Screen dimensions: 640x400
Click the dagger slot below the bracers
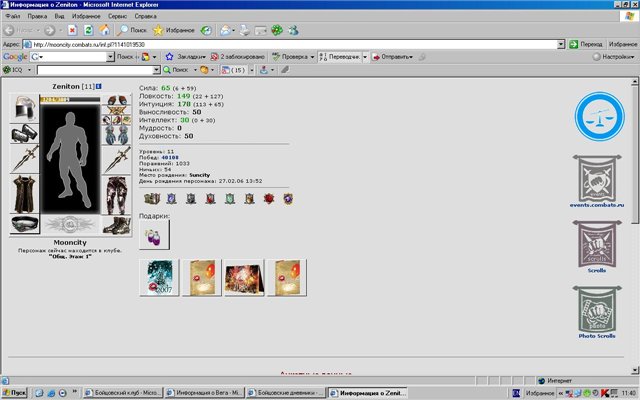click(x=24, y=159)
